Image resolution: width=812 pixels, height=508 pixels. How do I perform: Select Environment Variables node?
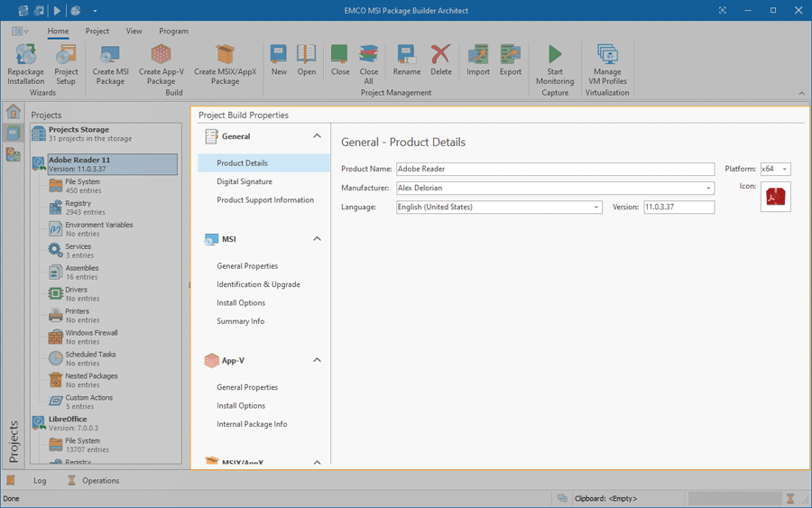tap(90, 229)
